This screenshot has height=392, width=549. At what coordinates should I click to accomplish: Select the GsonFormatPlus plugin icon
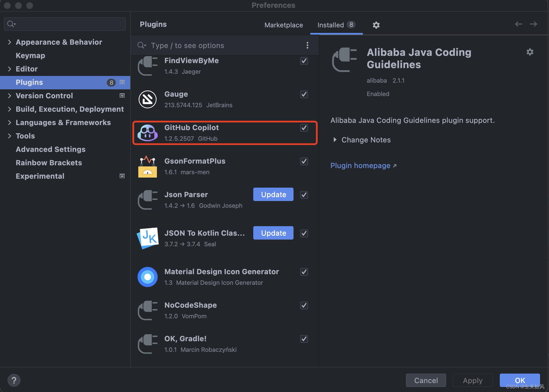tap(148, 167)
